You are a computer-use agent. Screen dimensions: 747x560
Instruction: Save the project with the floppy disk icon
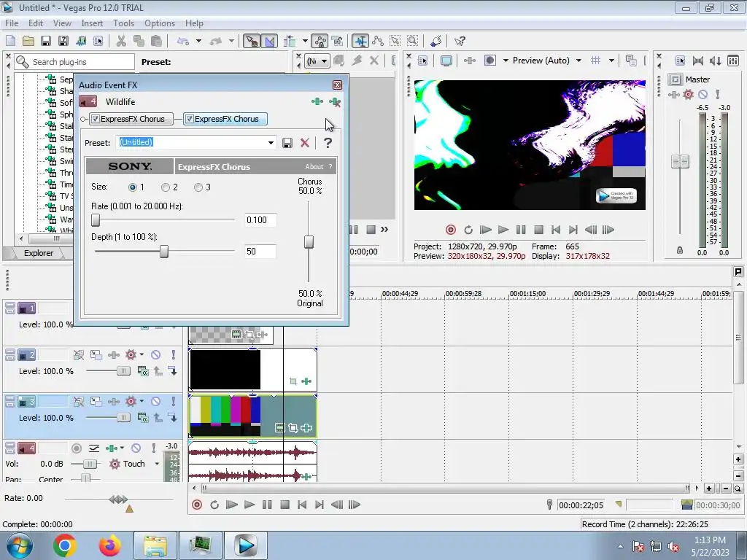click(x=46, y=41)
